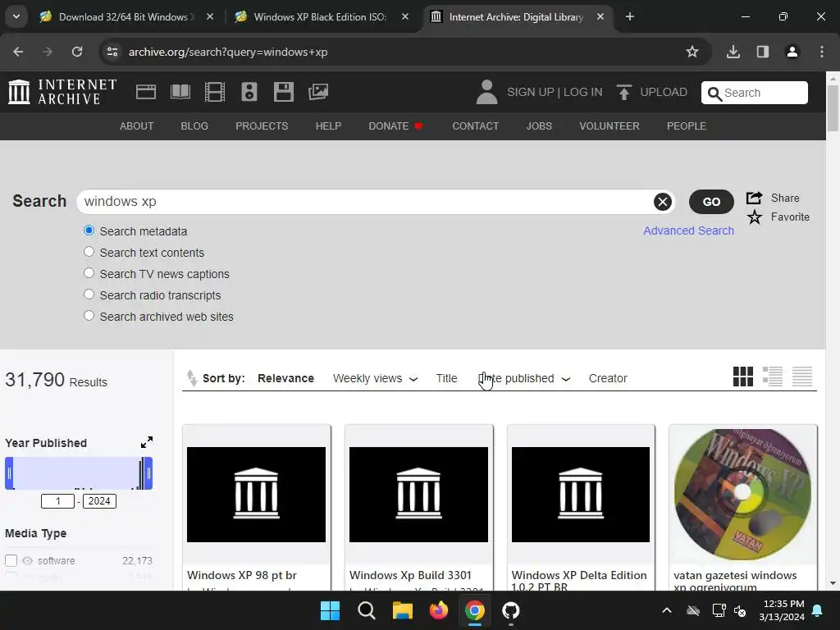Open the BLOG menu item

(194, 126)
